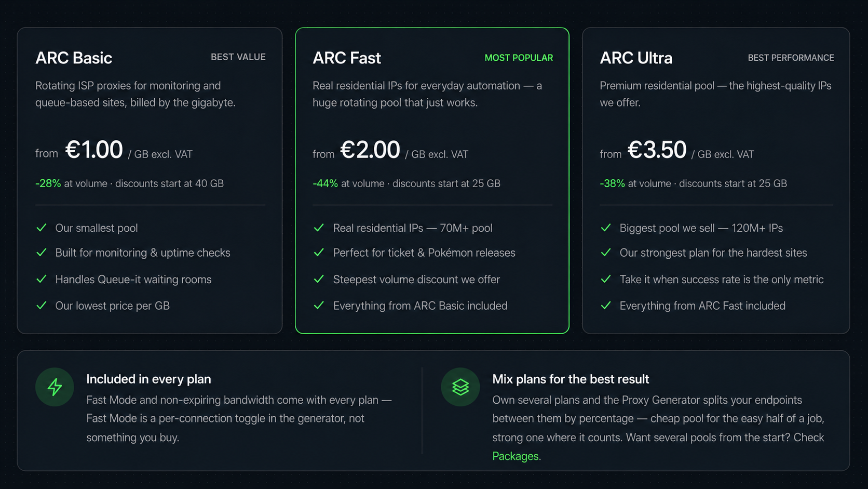Viewport: 868px width, 489px height.
Task: Select the ARC Ultra plan title
Action: 636,58
